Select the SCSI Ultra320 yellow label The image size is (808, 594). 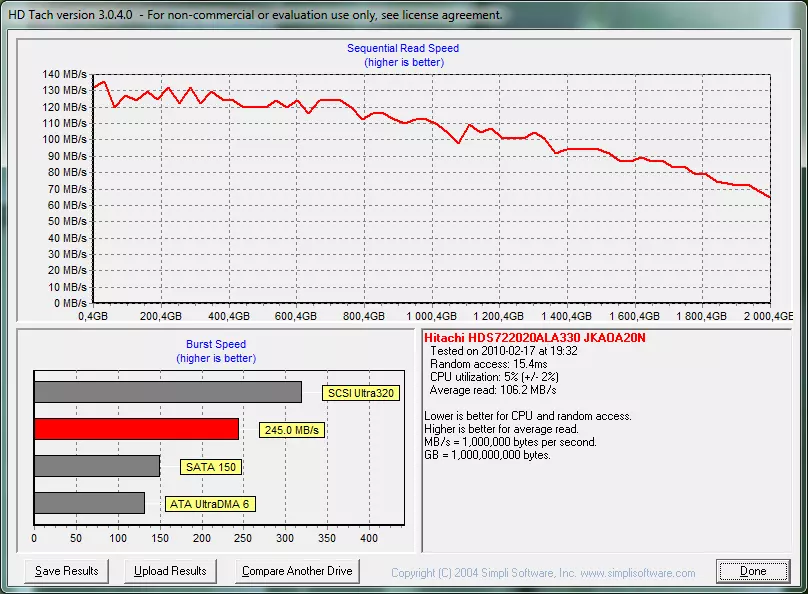click(360, 393)
